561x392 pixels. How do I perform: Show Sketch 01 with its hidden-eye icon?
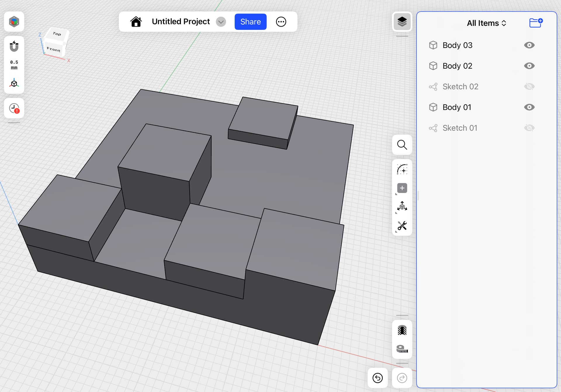529,128
